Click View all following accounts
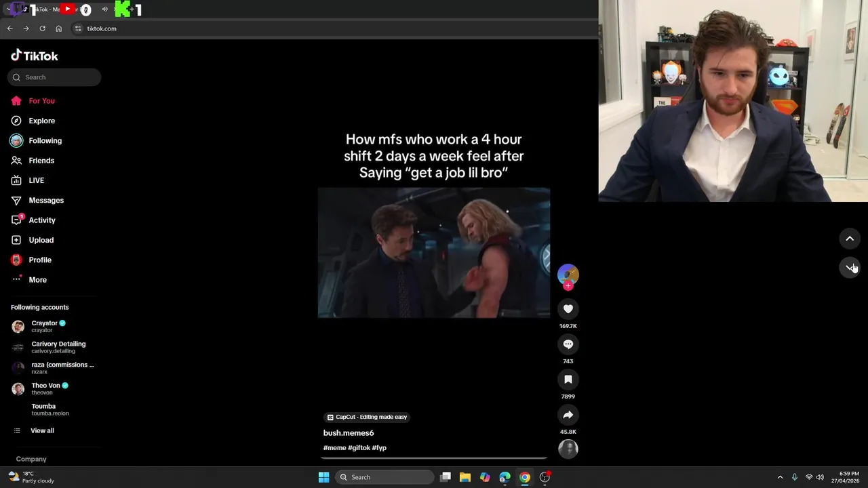 42,431
